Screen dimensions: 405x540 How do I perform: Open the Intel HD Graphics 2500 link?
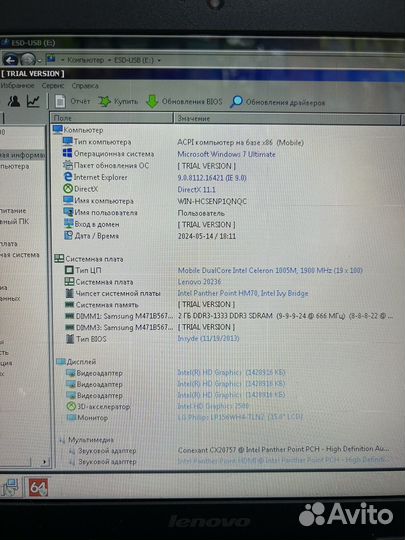pyautogui.click(x=212, y=406)
